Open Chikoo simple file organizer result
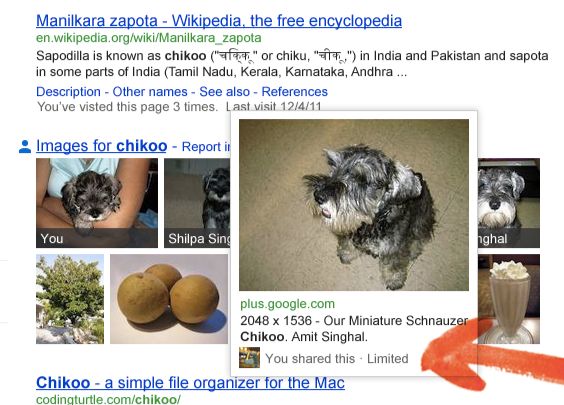The image size is (564, 405). pyautogui.click(x=190, y=382)
